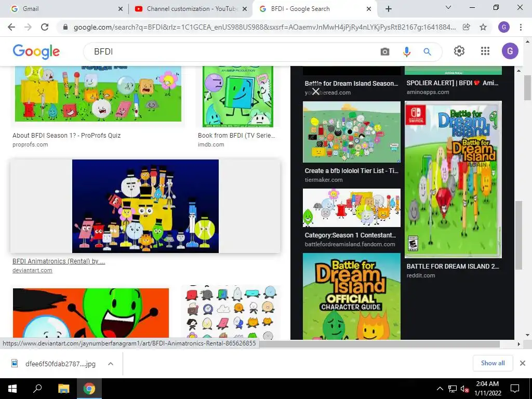This screenshot has height=399, width=532.
Task: Open Book from BFDI imdb thumbnail
Action: click(x=238, y=96)
